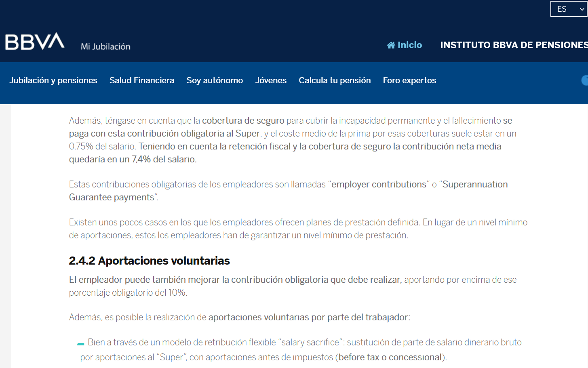The height and width of the screenshot is (368, 588).
Task: Click the text 'aportaciones voluntarias por parte del trabajador'
Action: click(x=308, y=317)
